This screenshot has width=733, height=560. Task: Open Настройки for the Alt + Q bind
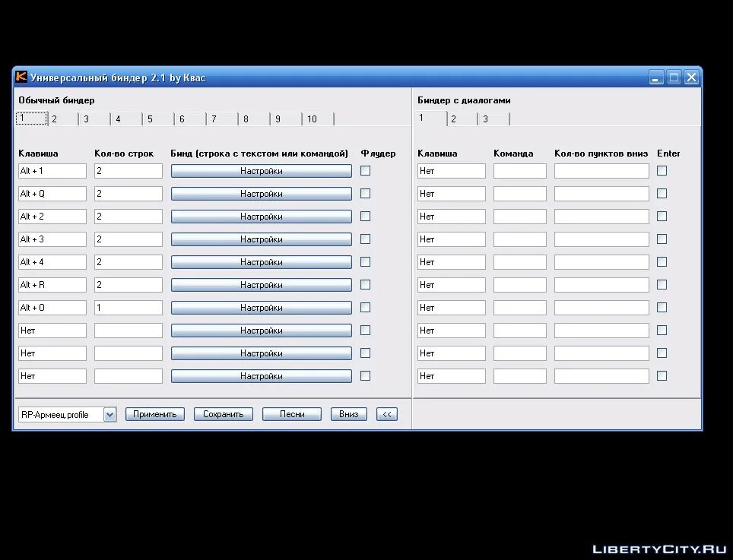coord(262,194)
